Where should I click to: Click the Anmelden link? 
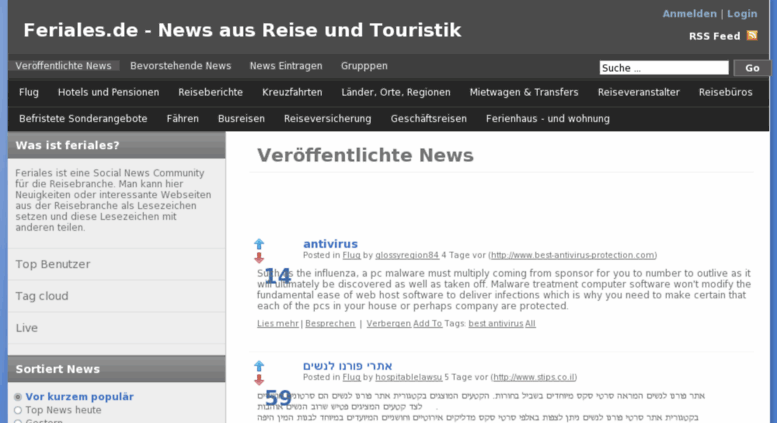(689, 14)
